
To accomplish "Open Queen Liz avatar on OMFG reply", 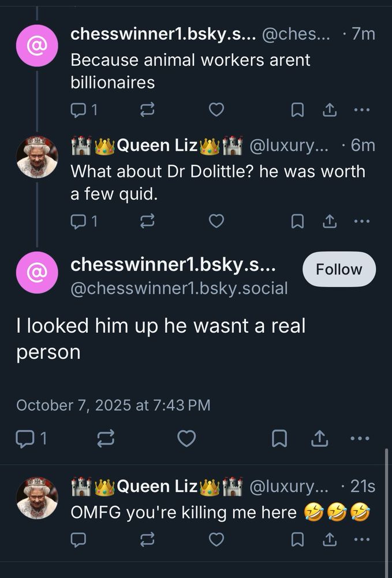I will pyautogui.click(x=37, y=498).
